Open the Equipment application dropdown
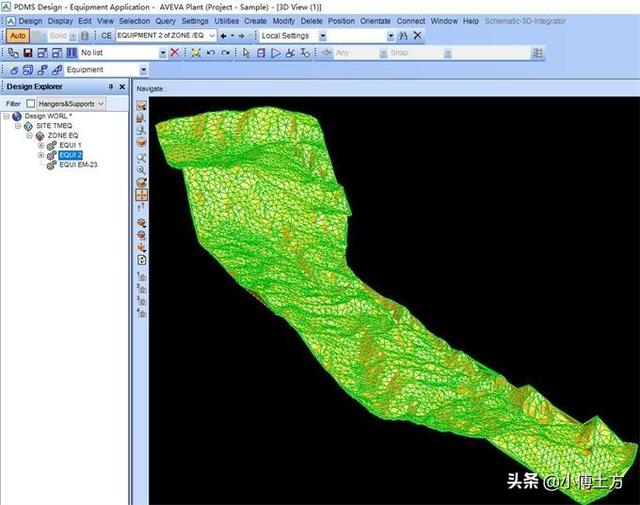 tap(144, 70)
